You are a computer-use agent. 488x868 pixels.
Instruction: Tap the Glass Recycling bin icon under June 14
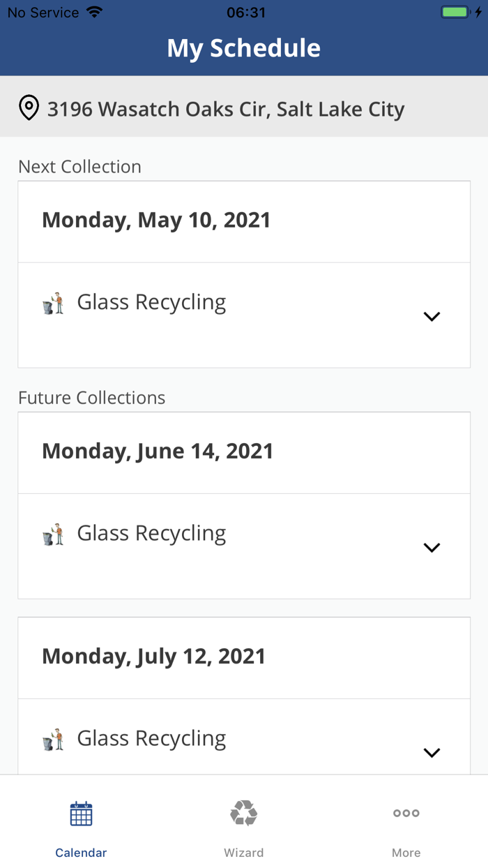tap(54, 532)
